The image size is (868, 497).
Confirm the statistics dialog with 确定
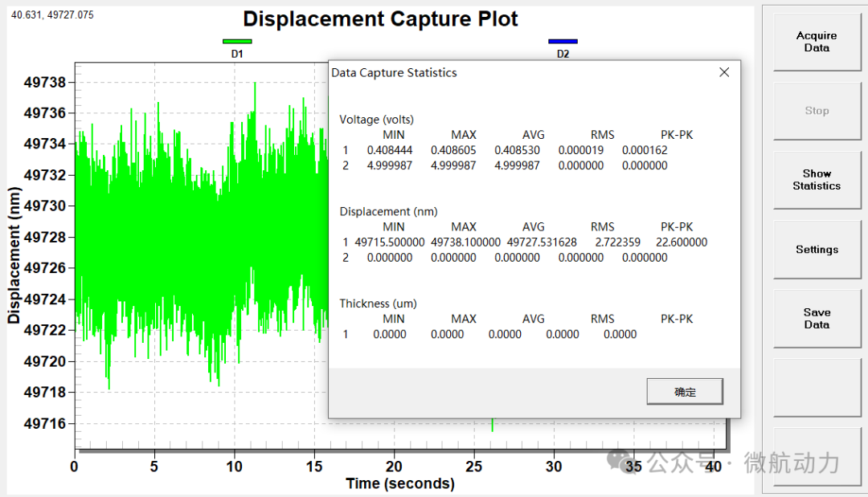pyautogui.click(x=685, y=392)
